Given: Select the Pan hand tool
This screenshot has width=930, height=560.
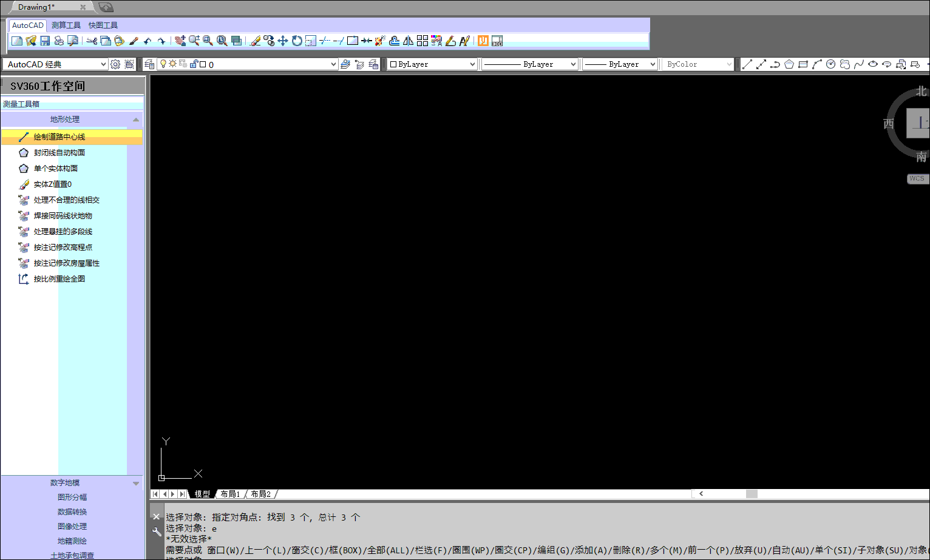Looking at the screenshot, I should [x=180, y=41].
